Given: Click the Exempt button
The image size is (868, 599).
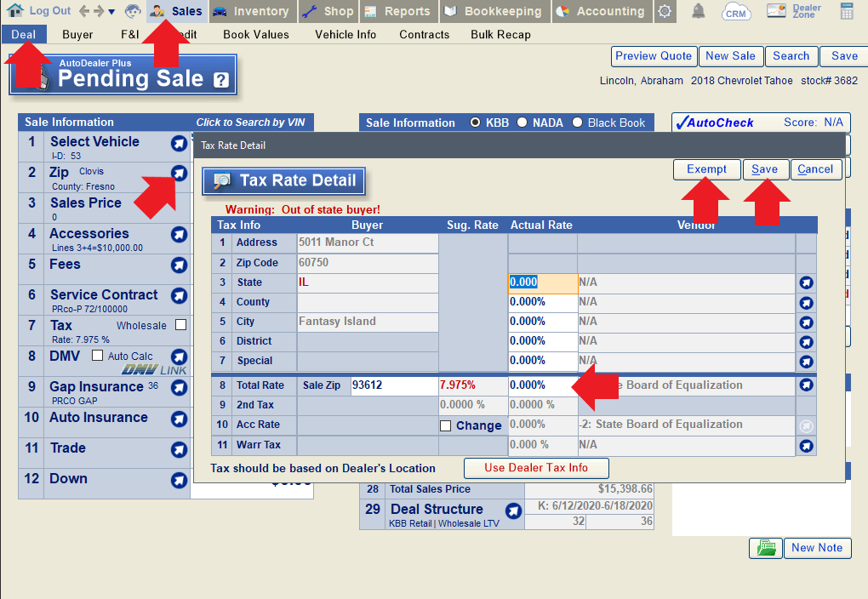Looking at the screenshot, I should coord(706,169).
